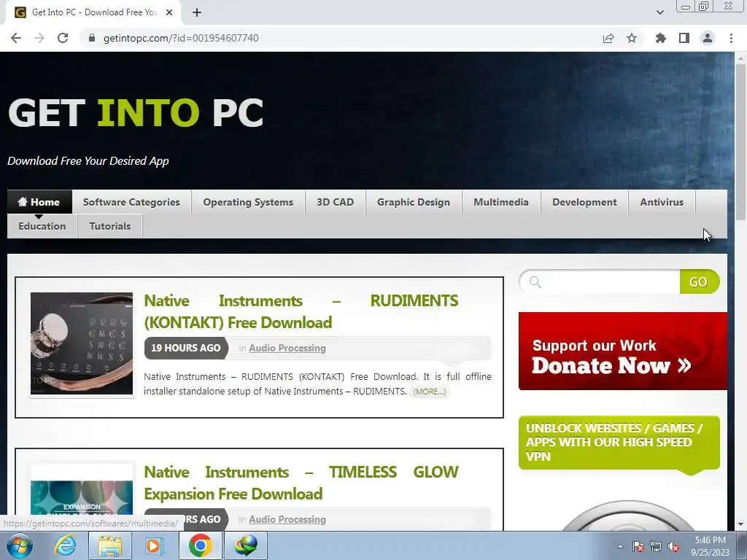Click Audio Processing link under RUDIMENTS
This screenshot has height=560, width=747.
pyautogui.click(x=287, y=348)
